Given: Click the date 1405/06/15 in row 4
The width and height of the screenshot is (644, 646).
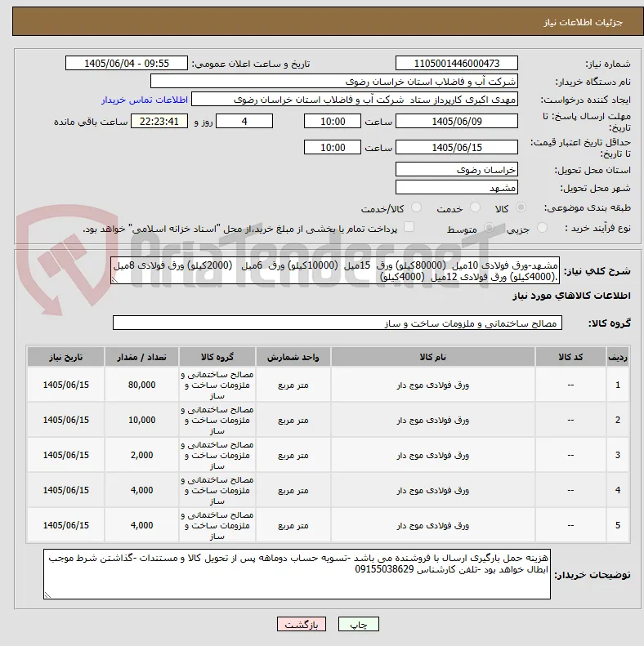Looking at the screenshot, I should 66,490.
